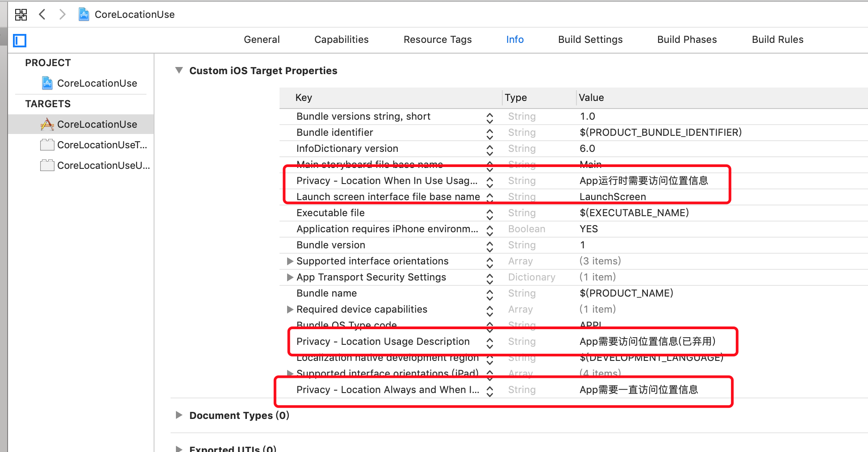Select the Bundle identifier key
This screenshot has height=452, width=868.
(334, 132)
